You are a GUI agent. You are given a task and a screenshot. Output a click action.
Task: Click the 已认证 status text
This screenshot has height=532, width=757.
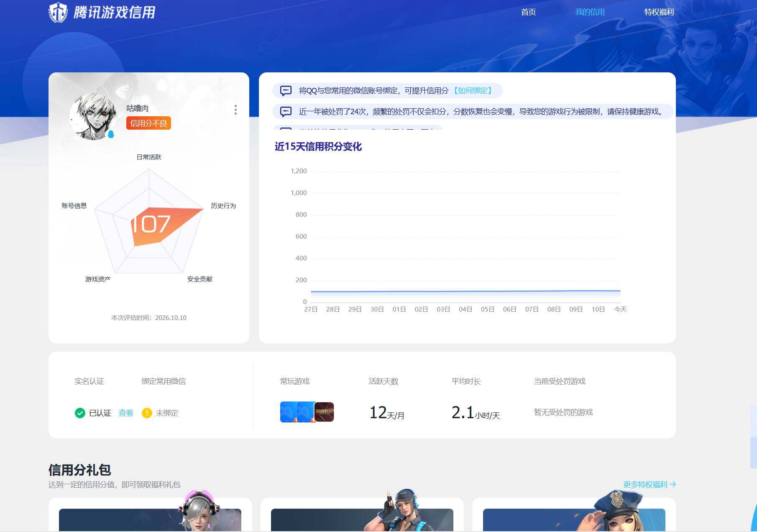click(x=100, y=413)
